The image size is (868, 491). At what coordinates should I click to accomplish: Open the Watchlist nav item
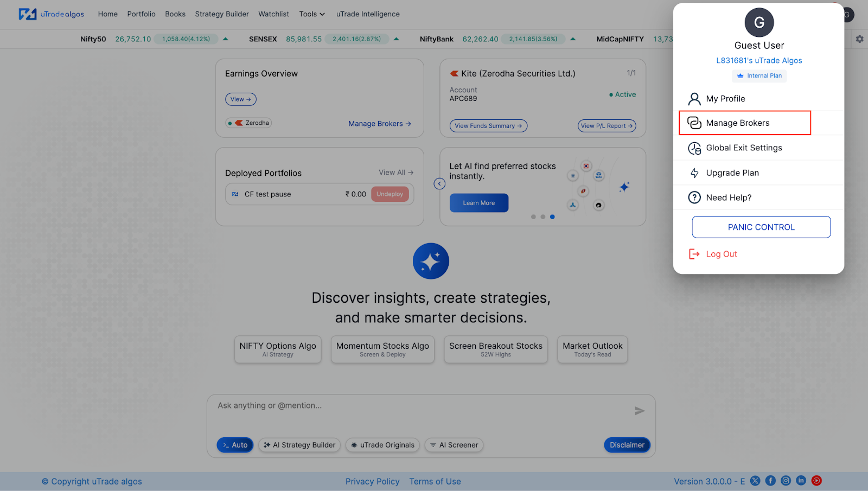coord(273,14)
